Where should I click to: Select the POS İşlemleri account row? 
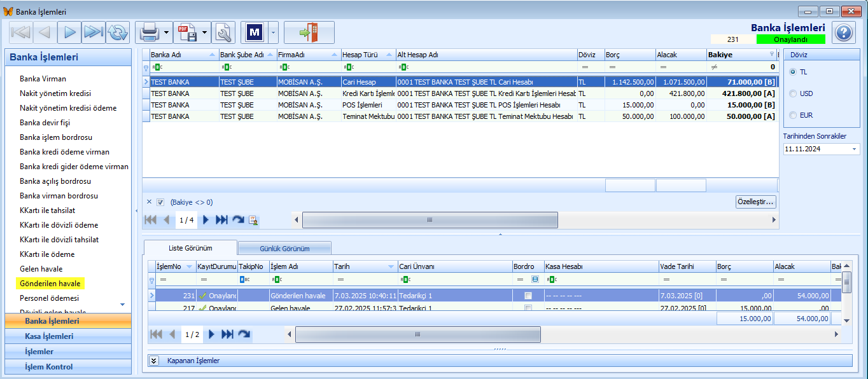(x=460, y=105)
